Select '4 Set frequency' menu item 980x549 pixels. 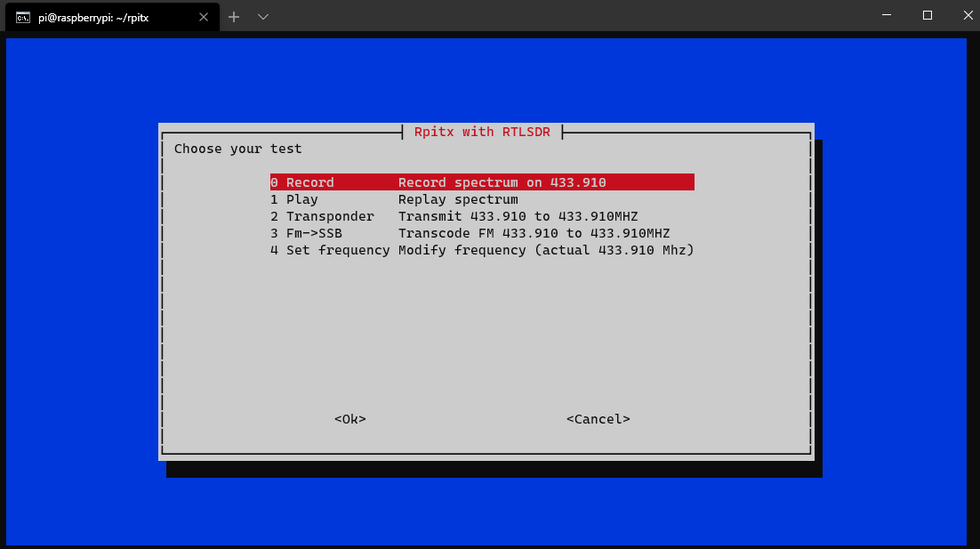482,250
